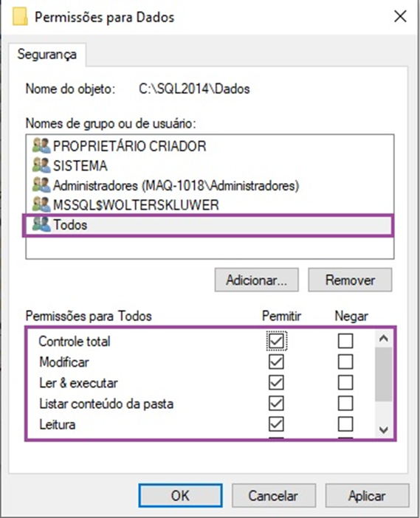The height and width of the screenshot is (518, 420).
Task: Toggle Negar checkbox for Modificar
Action: pyautogui.click(x=345, y=362)
